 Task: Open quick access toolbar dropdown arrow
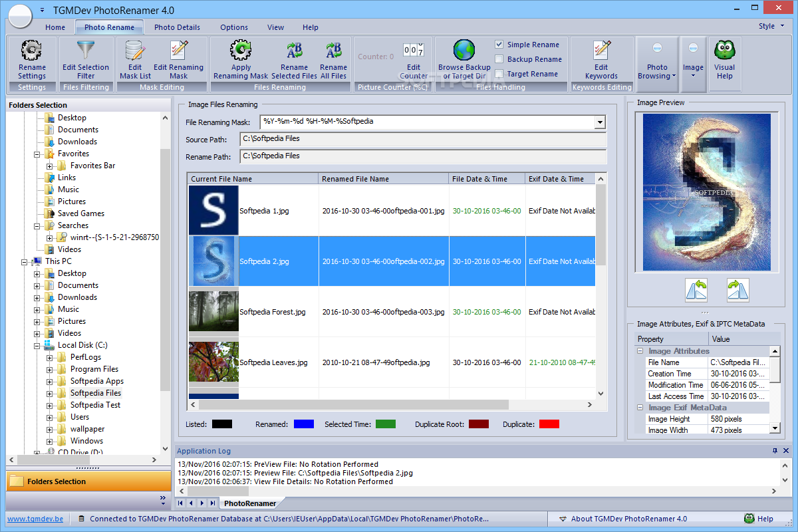43,11
